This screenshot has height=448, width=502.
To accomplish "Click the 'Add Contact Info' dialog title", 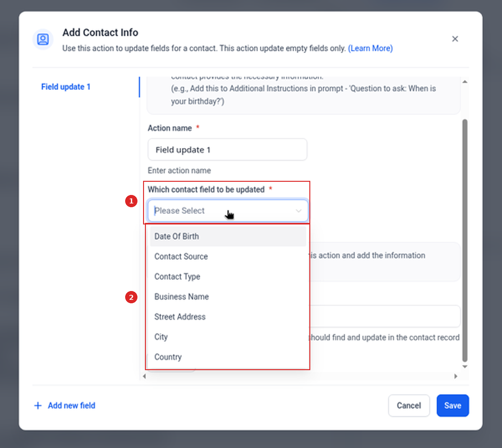I will point(100,32).
